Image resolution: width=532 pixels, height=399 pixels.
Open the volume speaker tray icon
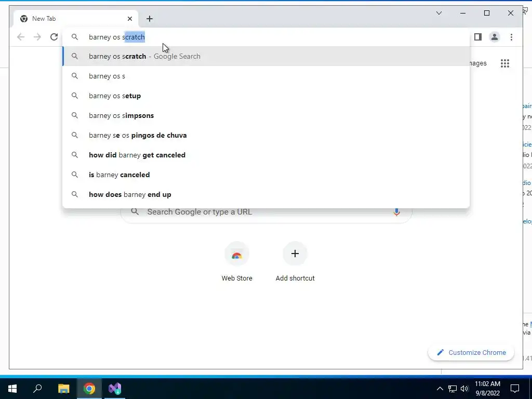464,389
